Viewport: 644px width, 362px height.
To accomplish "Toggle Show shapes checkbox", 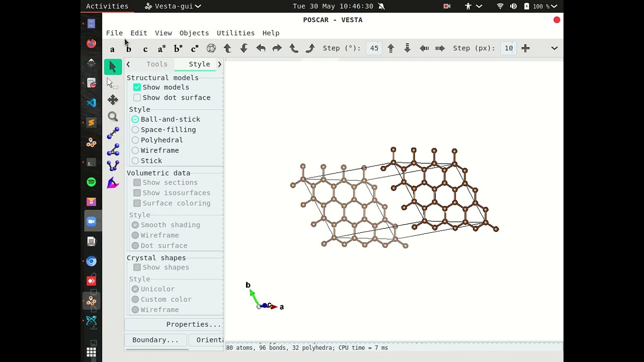I will 137,267.
